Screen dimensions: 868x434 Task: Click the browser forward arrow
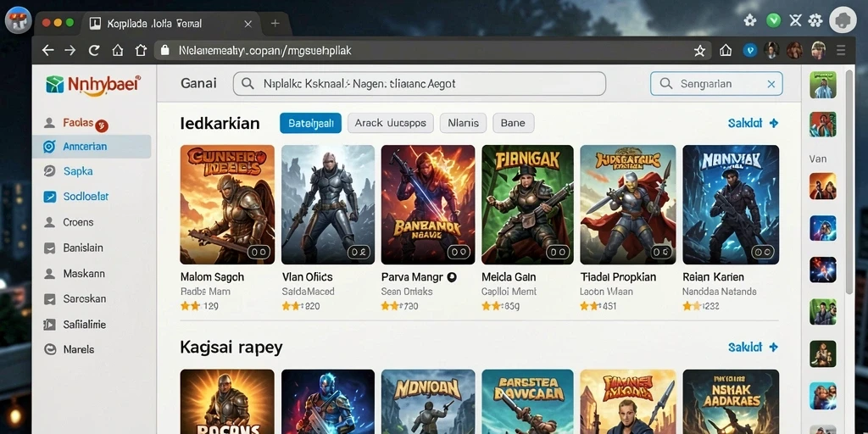pos(70,51)
